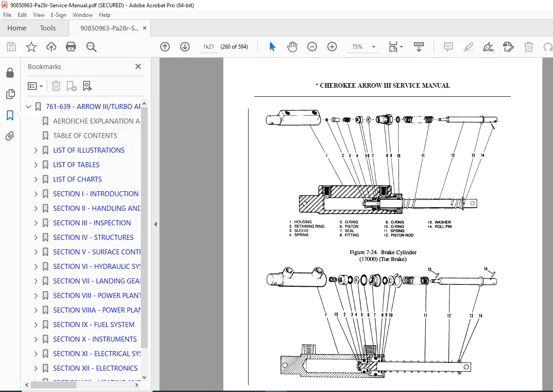Screen dimensions: 553x392
Task: Go to SECTION VII - LANDING GEAR bookmark
Action: tap(97, 281)
